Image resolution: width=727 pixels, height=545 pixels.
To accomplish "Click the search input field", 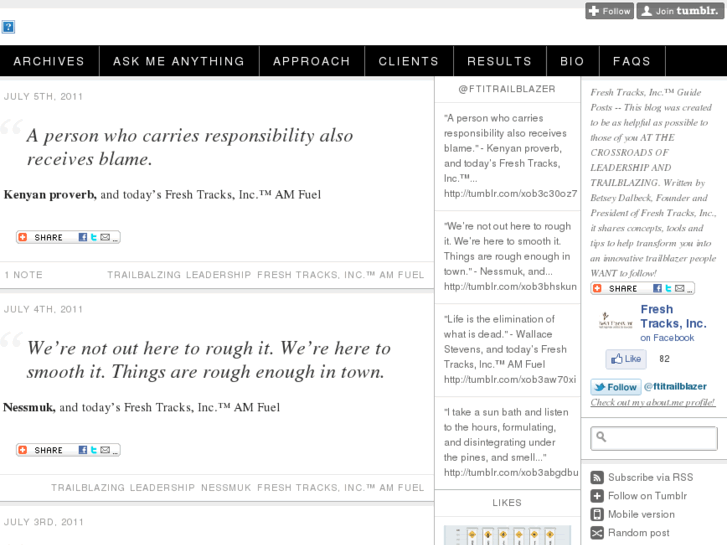I will pos(654,438).
